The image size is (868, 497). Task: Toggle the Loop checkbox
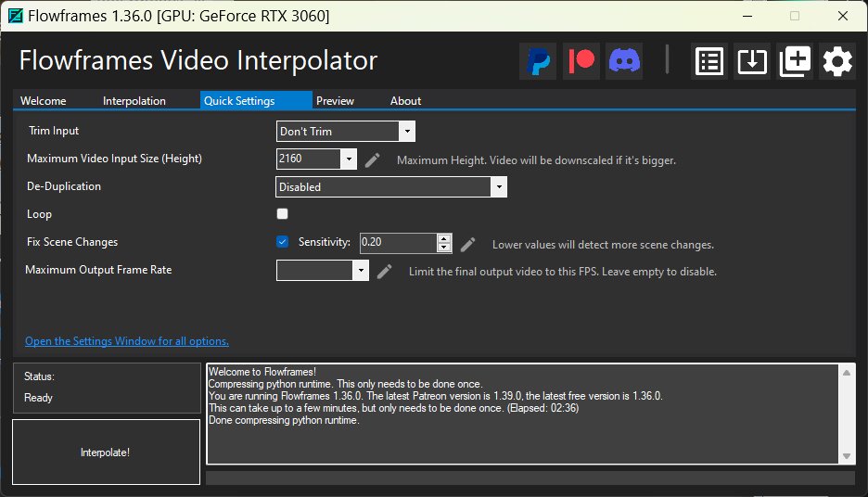pyautogui.click(x=282, y=213)
